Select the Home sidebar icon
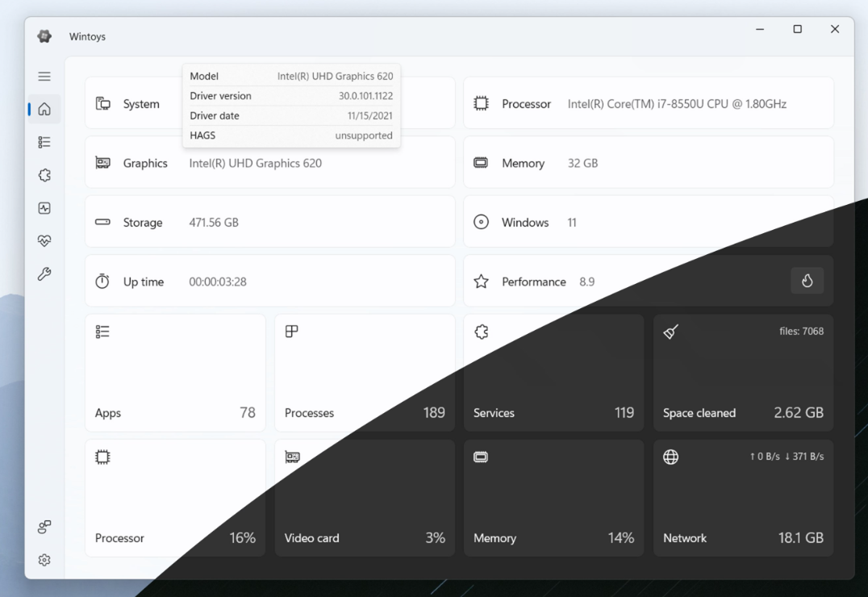The image size is (868, 597). pos(44,109)
